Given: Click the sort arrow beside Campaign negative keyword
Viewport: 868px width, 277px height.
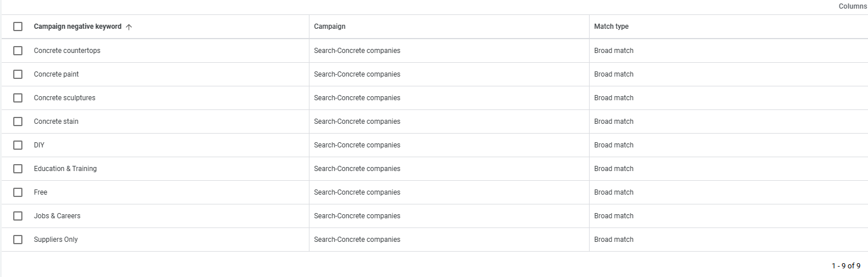Looking at the screenshot, I should (129, 26).
